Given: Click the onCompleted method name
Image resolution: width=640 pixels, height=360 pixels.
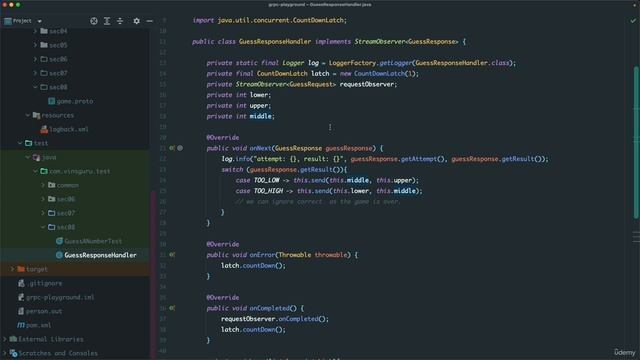Looking at the screenshot, I should point(269,308).
